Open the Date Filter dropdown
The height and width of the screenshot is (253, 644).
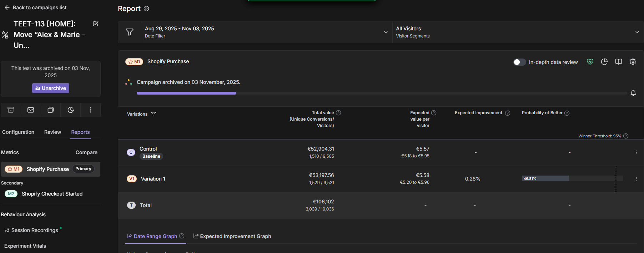pyautogui.click(x=267, y=32)
